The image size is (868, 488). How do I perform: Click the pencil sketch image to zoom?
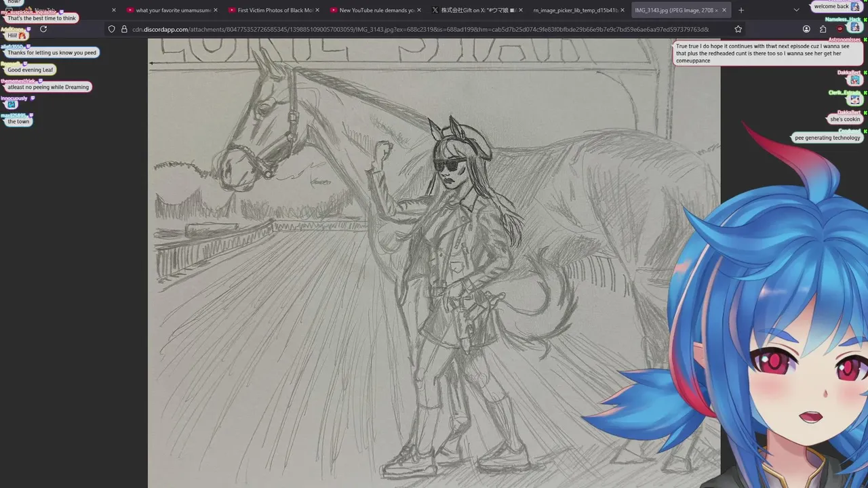point(434,263)
